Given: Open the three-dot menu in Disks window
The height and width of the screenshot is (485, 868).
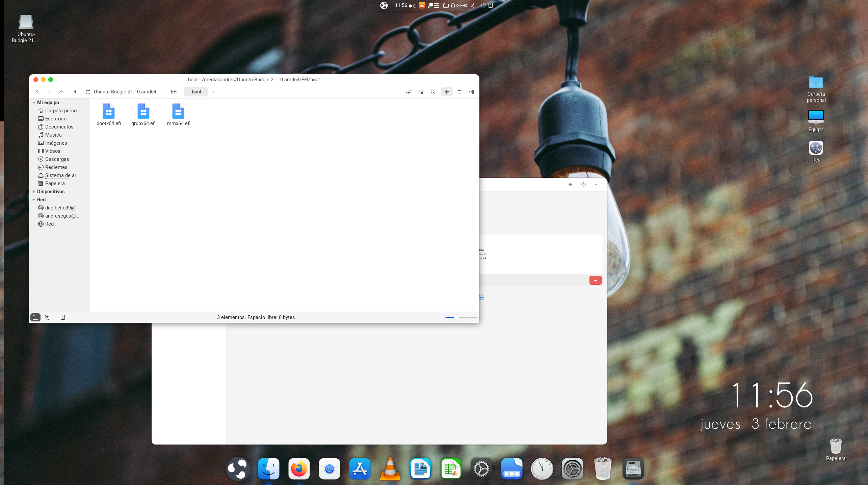Looking at the screenshot, I should 597,184.
